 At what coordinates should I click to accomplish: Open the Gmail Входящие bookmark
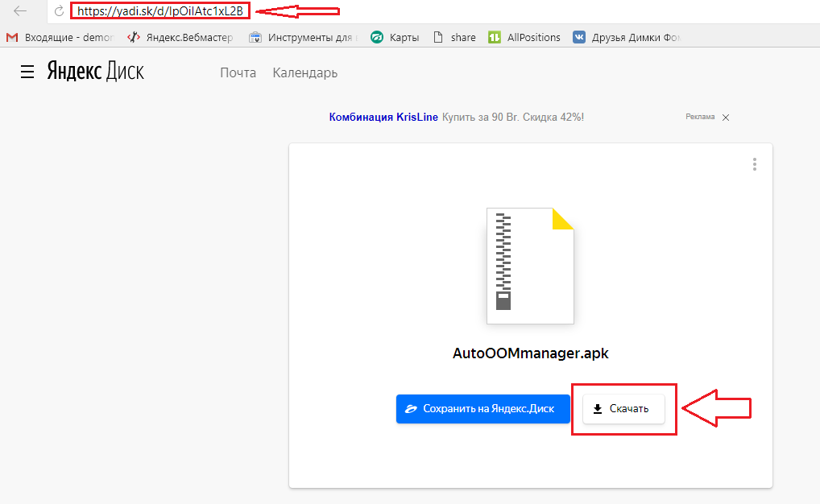[60, 38]
